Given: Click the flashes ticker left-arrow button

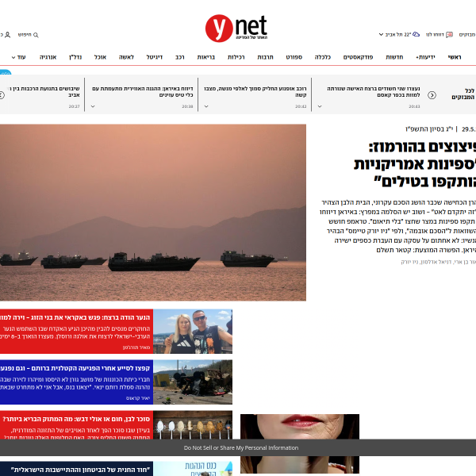Looking at the screenshot, I should 2,95.
